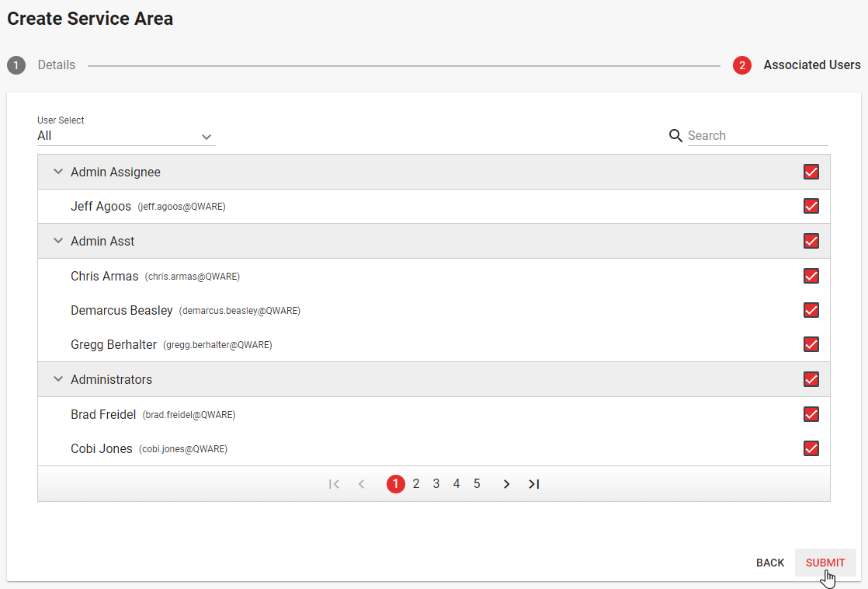This screenshot has width=868, height=589.
Task: Select page 1 in paginator
Action: point(396,484)
